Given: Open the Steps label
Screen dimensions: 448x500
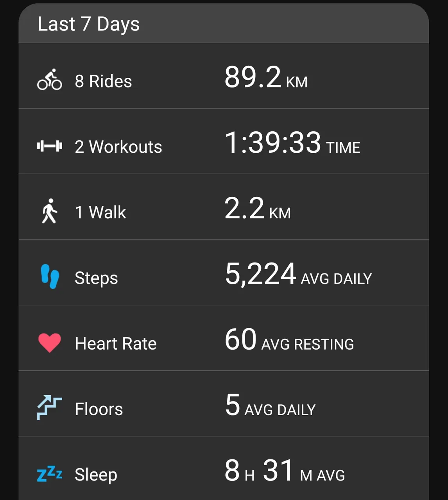Looking at the screenshot, I should coord(96,278).
